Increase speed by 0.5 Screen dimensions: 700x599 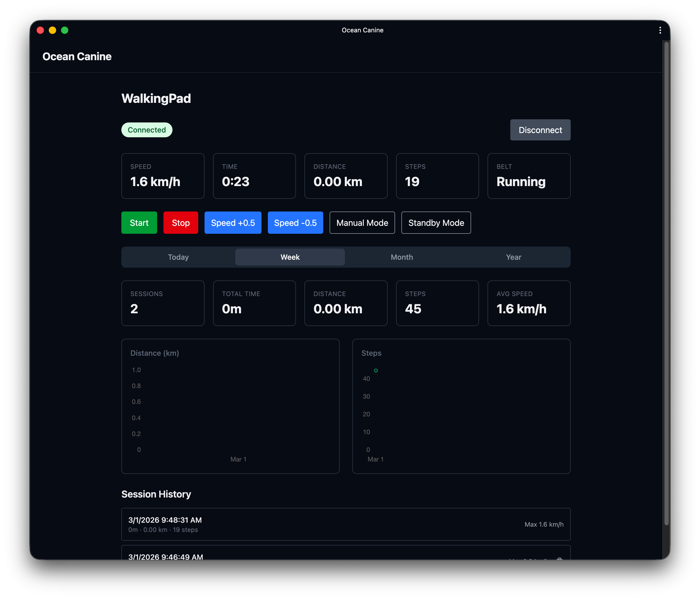[x=233, y=223]
